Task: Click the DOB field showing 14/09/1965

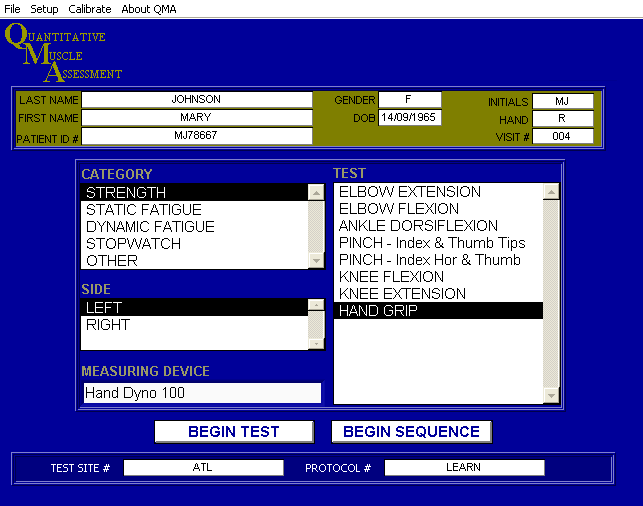Action: click(x=409, y=118)
